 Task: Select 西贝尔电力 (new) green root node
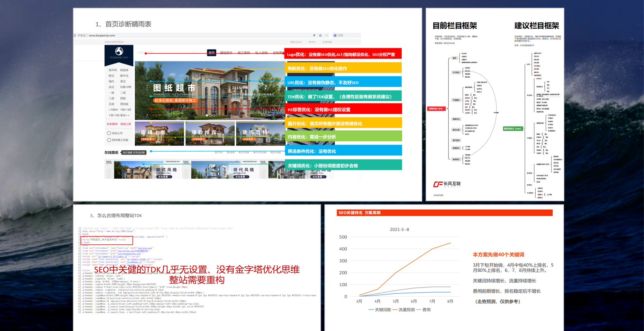(513, 128)
